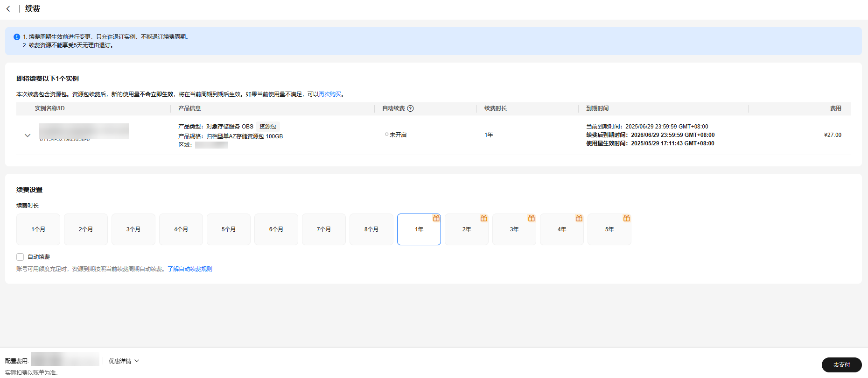
Task: Click the gift icon on the 1年 option
Action: pos(436,218)
